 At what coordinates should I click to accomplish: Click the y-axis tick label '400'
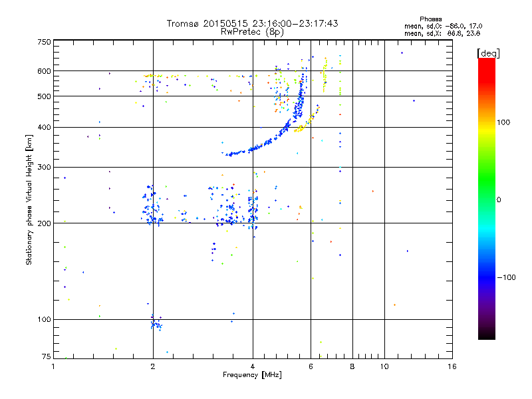point(44,127)
